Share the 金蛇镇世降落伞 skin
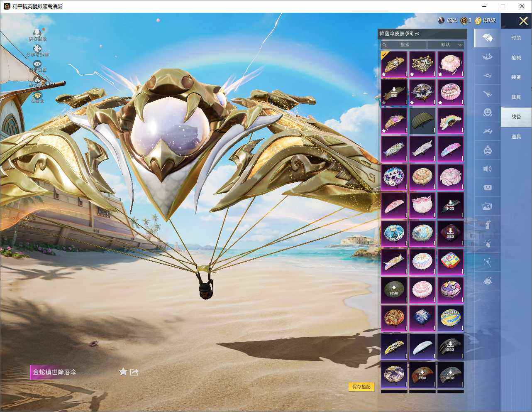The width and height of the screenshot is (532, 412). pos(134,372)
